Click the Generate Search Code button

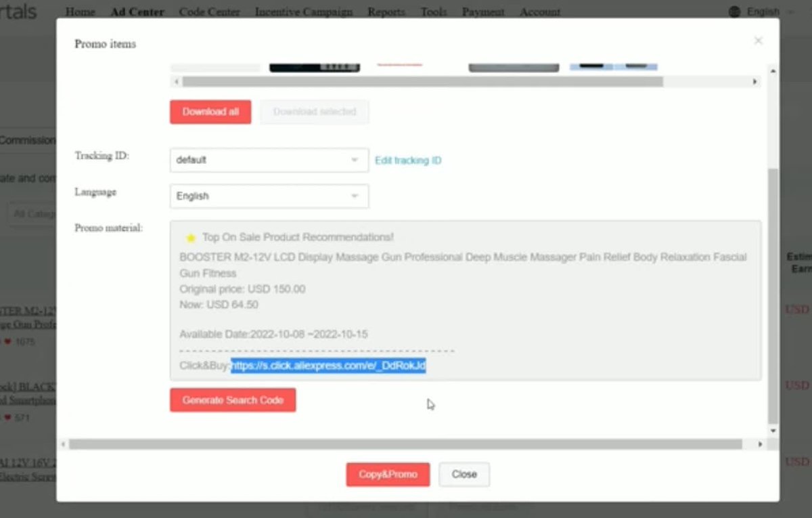pos(233,400)
